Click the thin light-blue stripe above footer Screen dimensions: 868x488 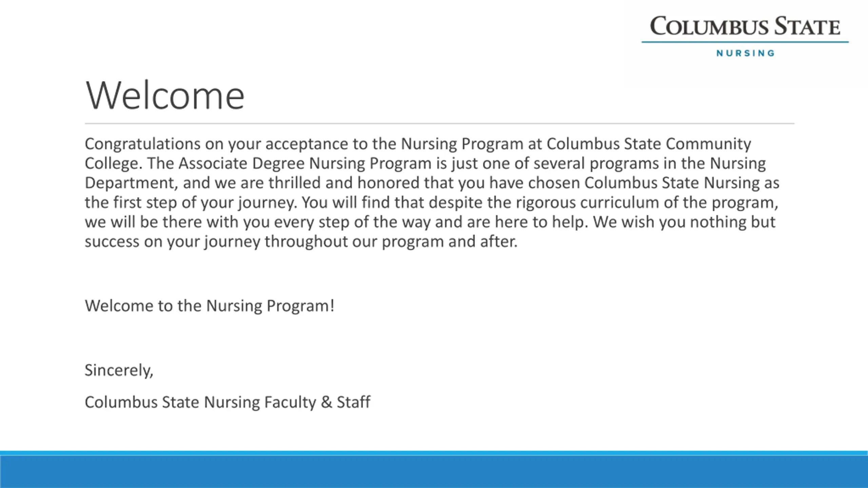pyautogui.click(x=434, y=453)
